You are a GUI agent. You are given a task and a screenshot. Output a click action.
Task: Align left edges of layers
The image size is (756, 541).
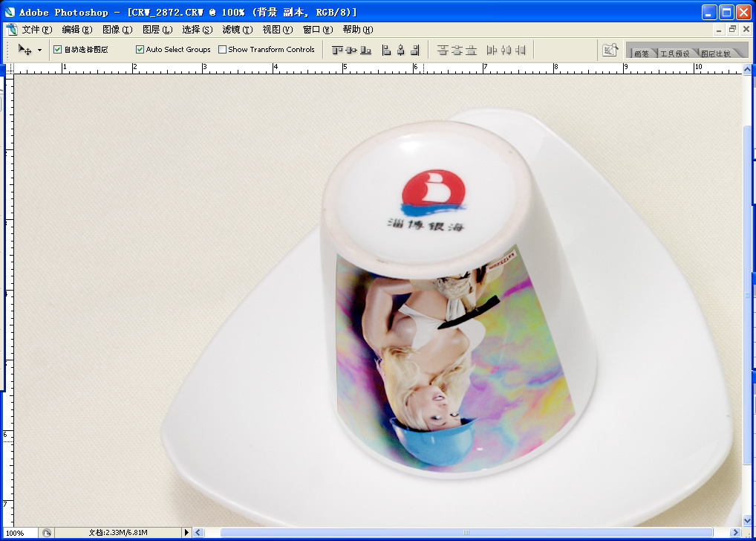(x=386, y=50)
